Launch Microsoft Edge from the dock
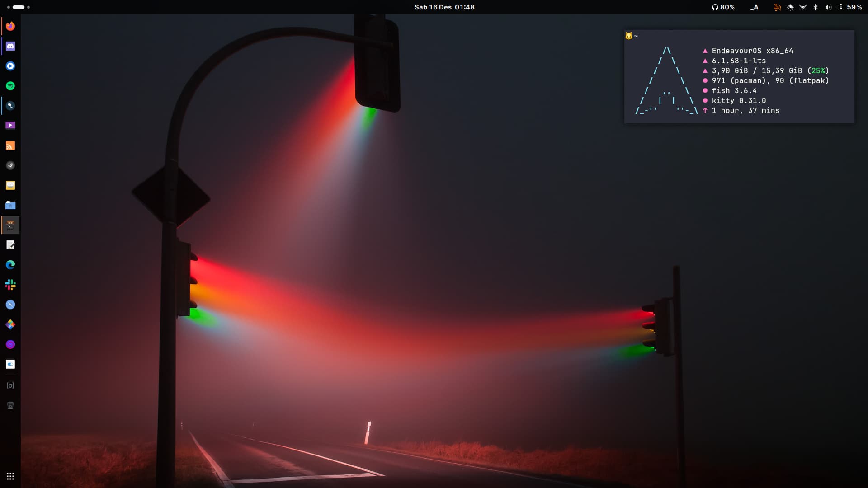 point(10,265)
